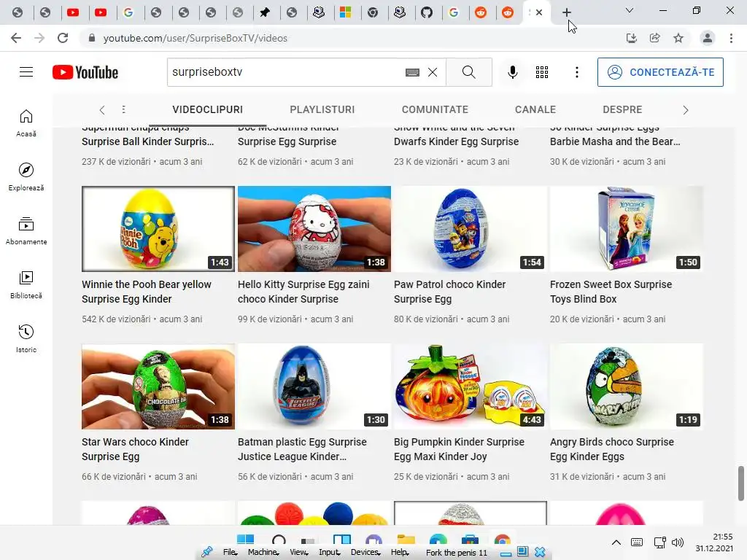Click Paw Patrol egg thumbnail
This screenshot has width=747, height=560.
point(471,229)
